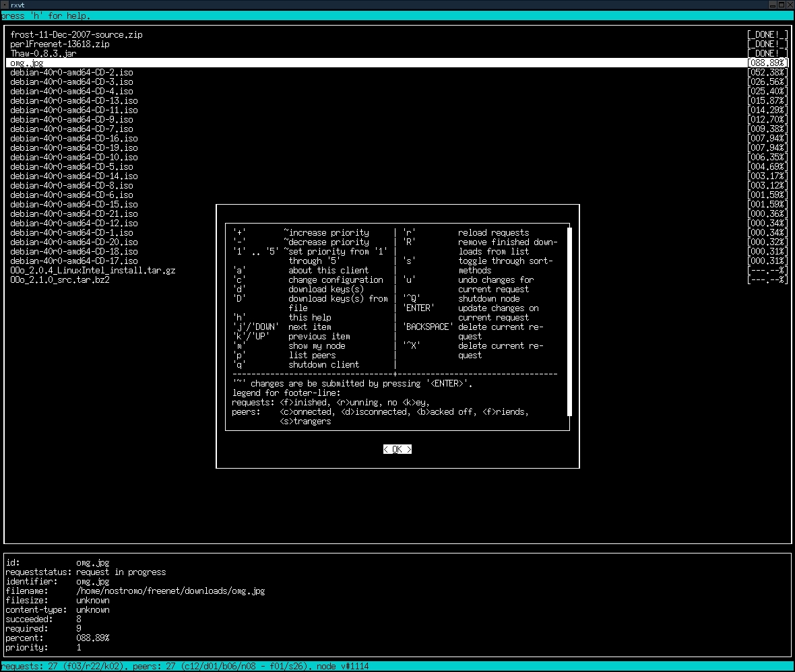This screenshot has width=795, height=672.
Task: Choose the OOo_2.1.0_src.tar.bz2 entry
Action: [59, 279]
